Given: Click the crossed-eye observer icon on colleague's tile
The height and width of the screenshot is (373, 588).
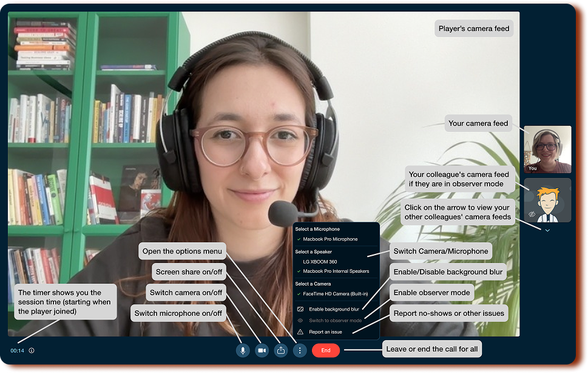Looking at the screenshot, I should click(x=532, y=214).
